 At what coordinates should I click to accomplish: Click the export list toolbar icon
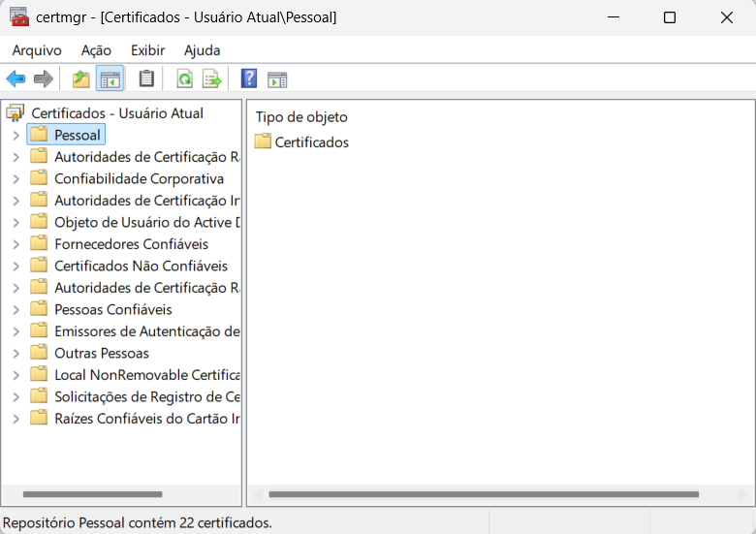(212, 79)
